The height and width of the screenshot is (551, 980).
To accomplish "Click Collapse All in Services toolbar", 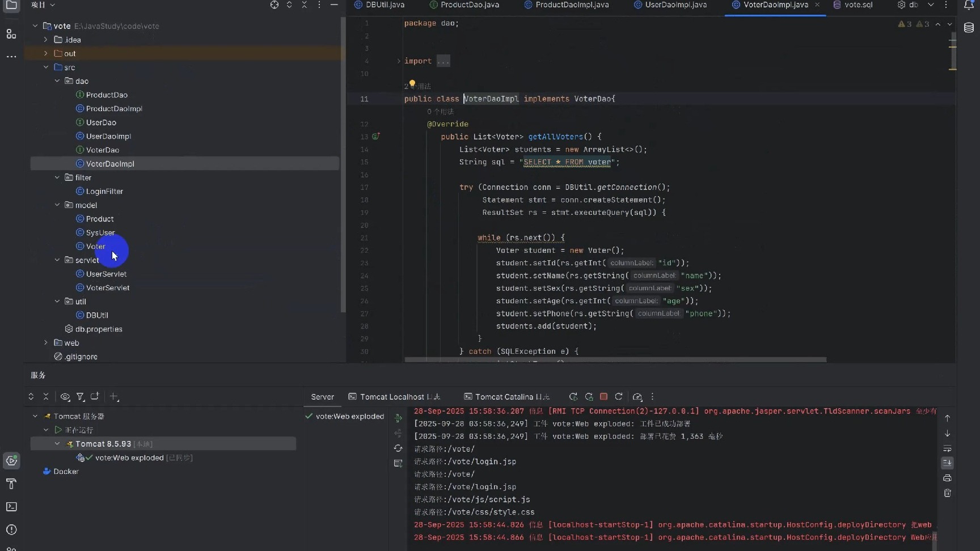I will (46, 397).
